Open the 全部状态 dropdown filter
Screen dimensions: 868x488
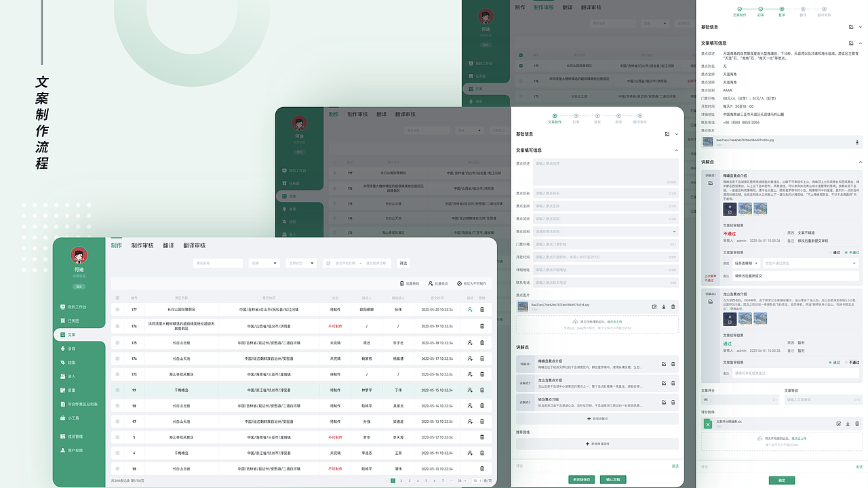[x=301, y=263]
